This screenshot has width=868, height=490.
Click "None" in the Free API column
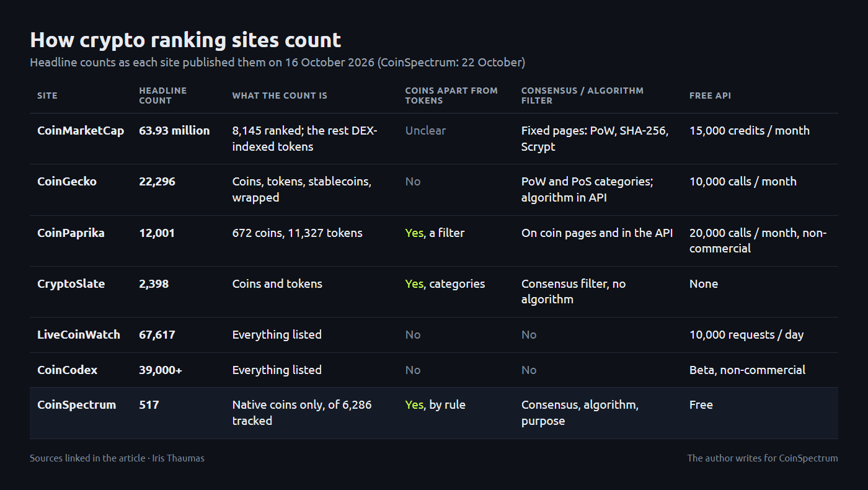(704, 284)
